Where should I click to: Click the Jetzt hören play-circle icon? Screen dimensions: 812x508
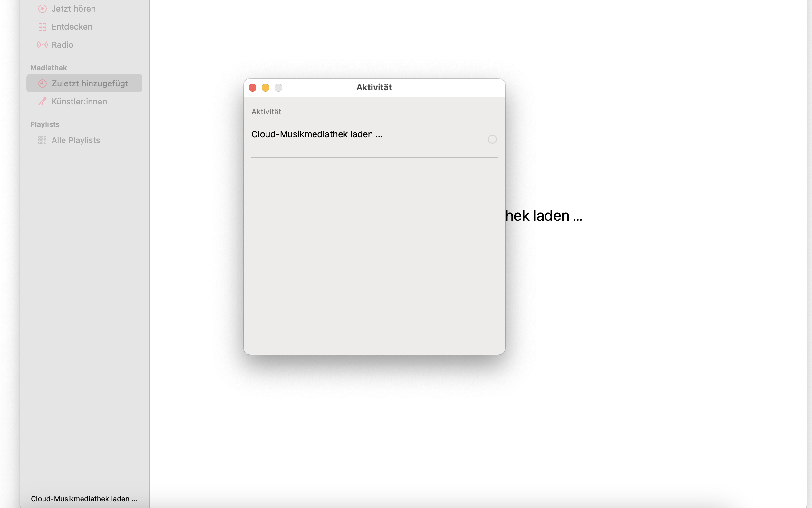[x=42, y=9]
